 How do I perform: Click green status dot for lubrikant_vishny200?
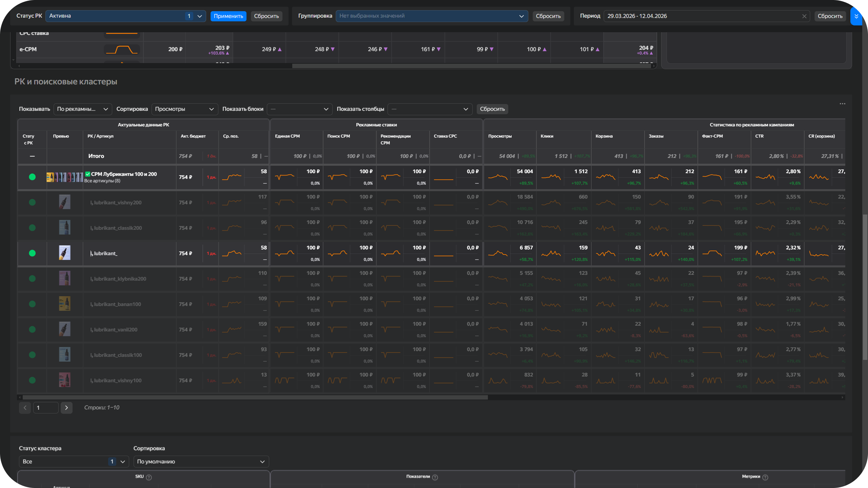tap(32, 202)
